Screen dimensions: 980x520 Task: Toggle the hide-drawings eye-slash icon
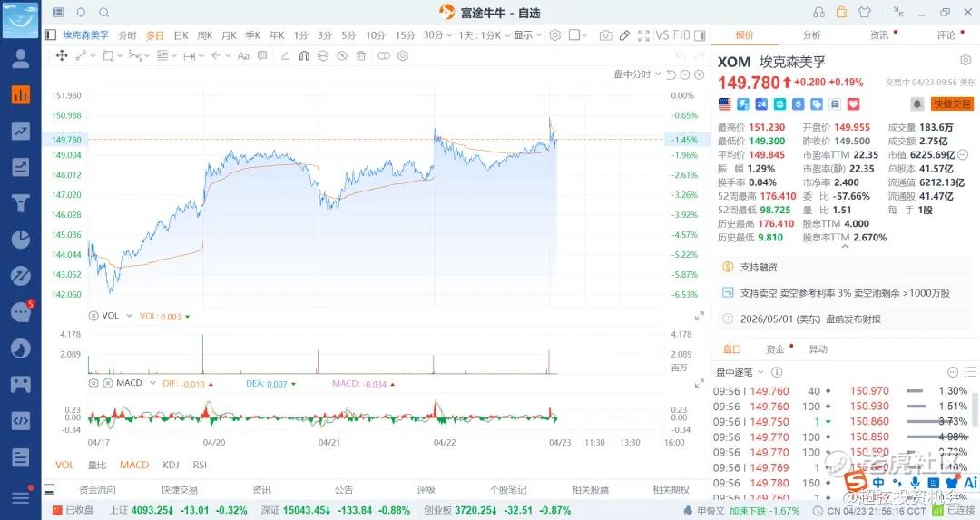[x=342, y=55]
